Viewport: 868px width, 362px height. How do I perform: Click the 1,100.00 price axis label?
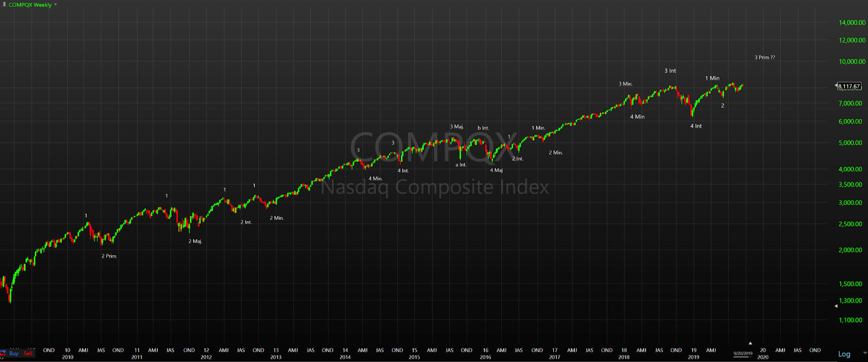click(850, 320)
